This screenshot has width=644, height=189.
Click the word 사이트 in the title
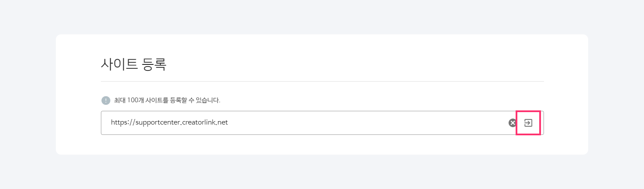point(119,64)
